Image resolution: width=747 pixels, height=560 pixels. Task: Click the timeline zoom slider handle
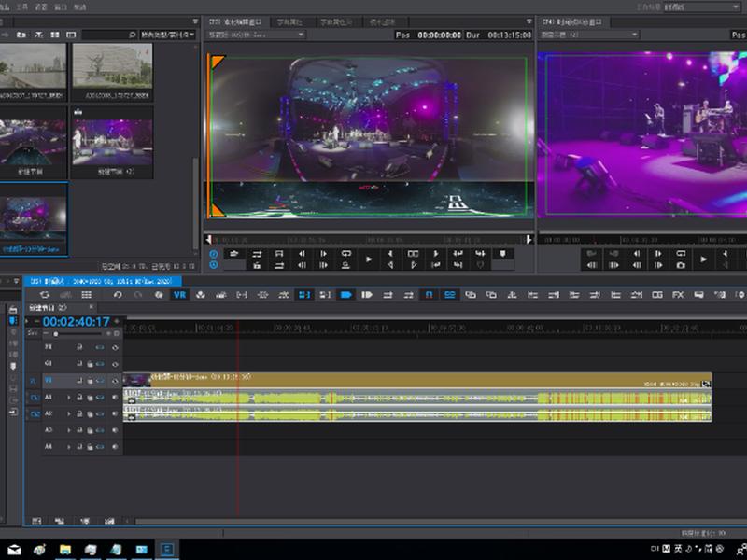pyautogui.click(x=56, y=334)
